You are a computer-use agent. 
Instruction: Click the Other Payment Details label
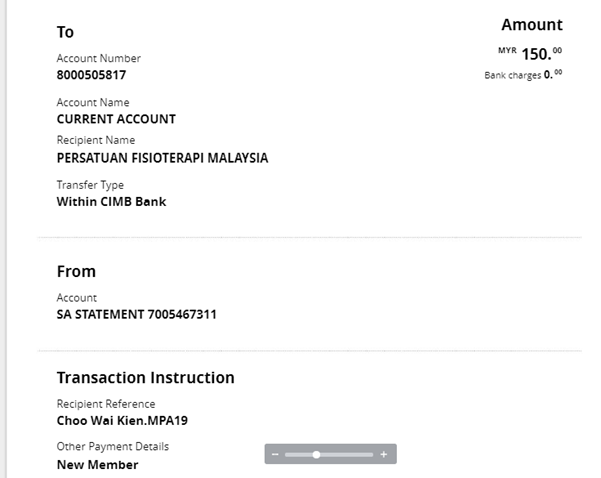[112, 447]
